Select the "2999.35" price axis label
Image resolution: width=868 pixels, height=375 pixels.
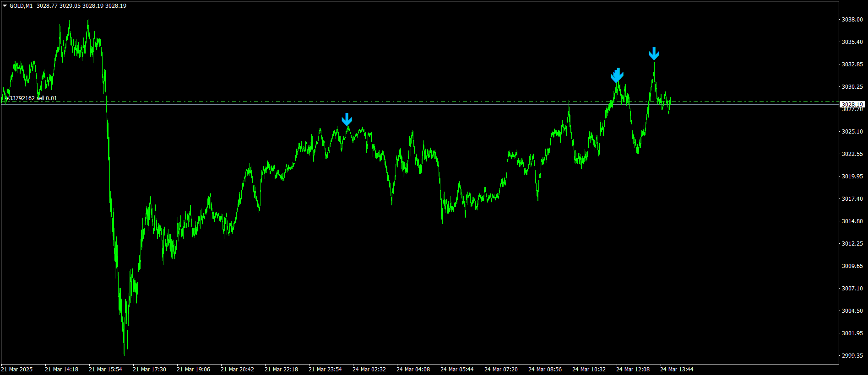[852, 356]
